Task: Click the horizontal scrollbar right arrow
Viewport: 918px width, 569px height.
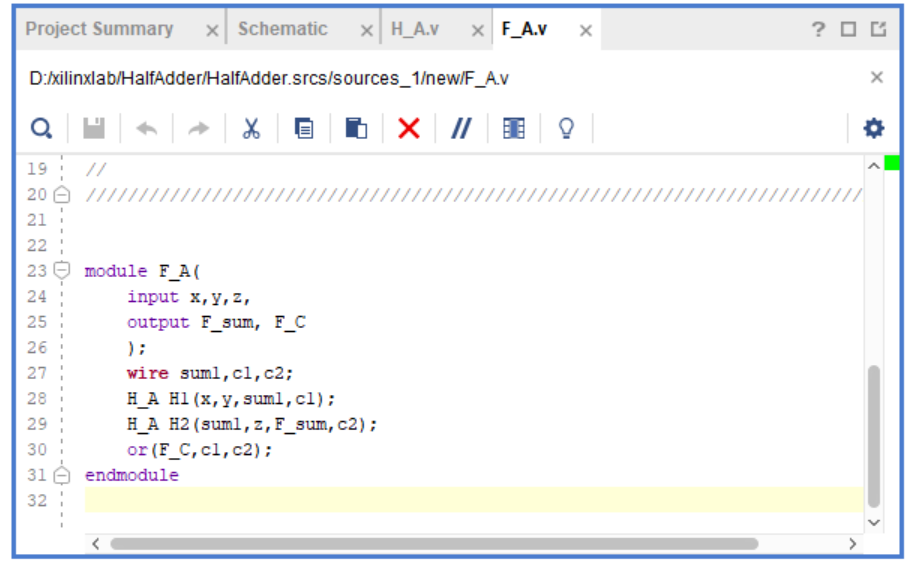Action: point(852,544)
